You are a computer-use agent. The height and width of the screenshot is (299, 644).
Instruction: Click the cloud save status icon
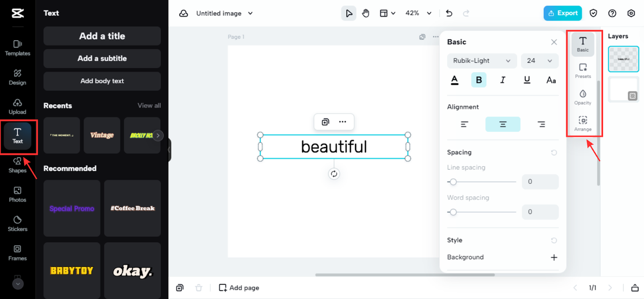pyautogui.click(x=184, y=14)
